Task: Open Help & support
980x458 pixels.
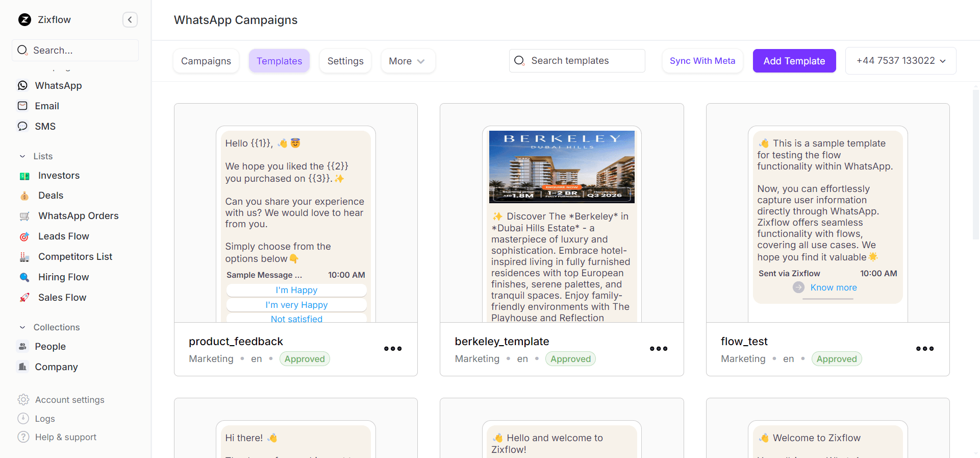Action: 65,437
